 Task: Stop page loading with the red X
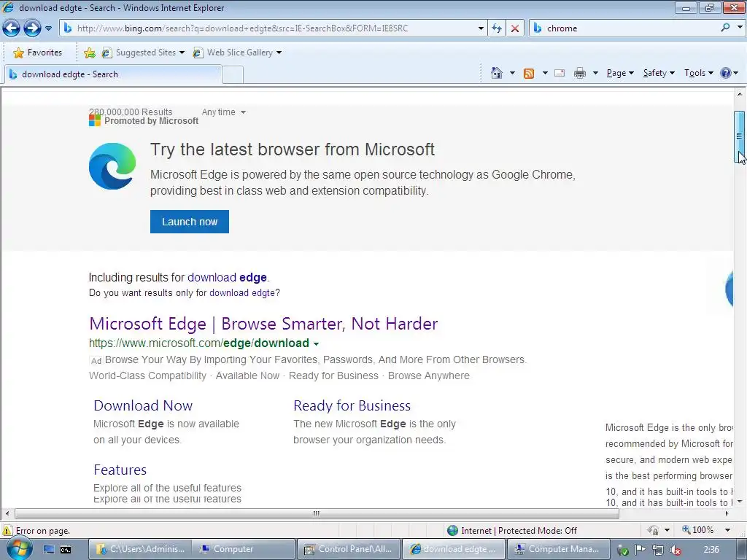tap(514, 28)
